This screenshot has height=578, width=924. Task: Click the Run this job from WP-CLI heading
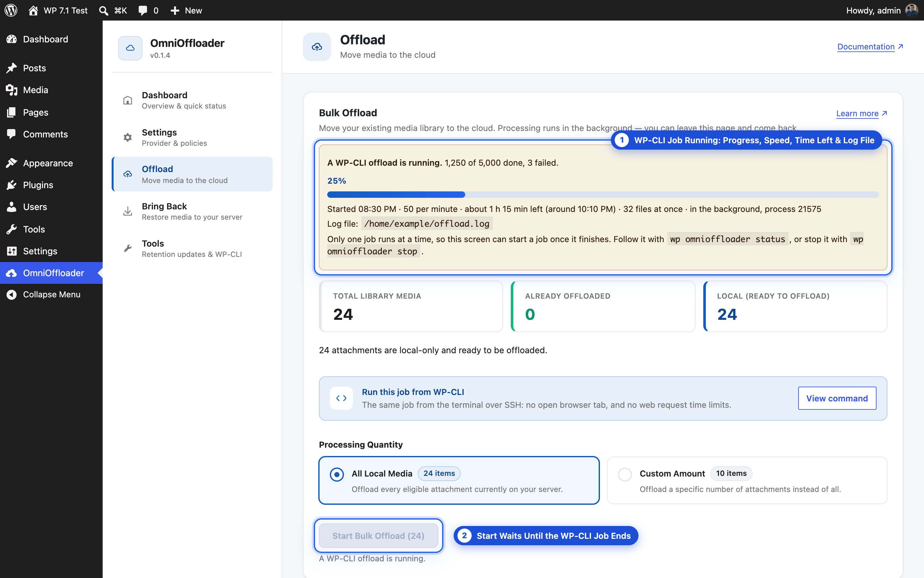413,392
